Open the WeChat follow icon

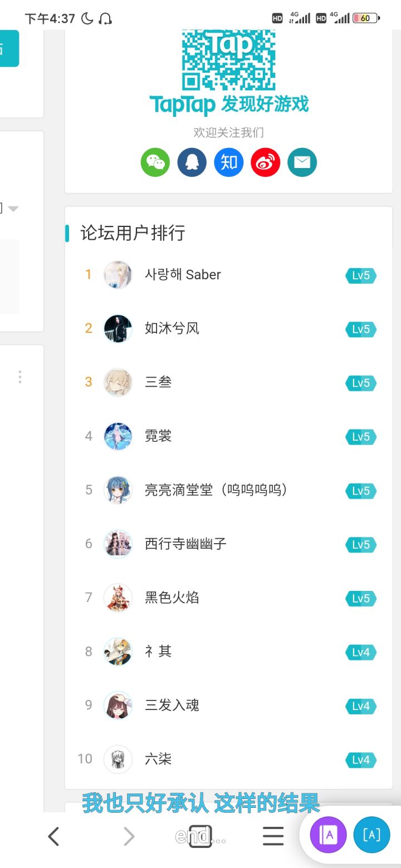click(155, 162)
